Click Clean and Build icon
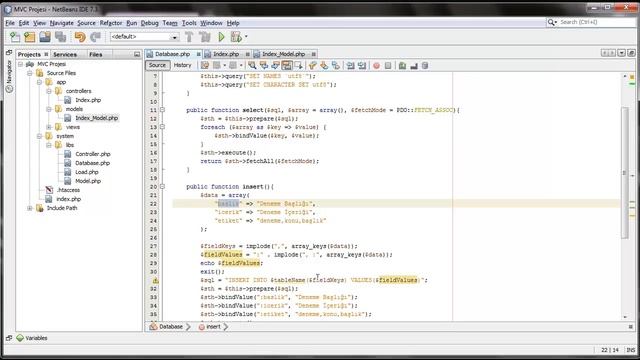Viewport: 640px width, 360px height. point(205,37)
